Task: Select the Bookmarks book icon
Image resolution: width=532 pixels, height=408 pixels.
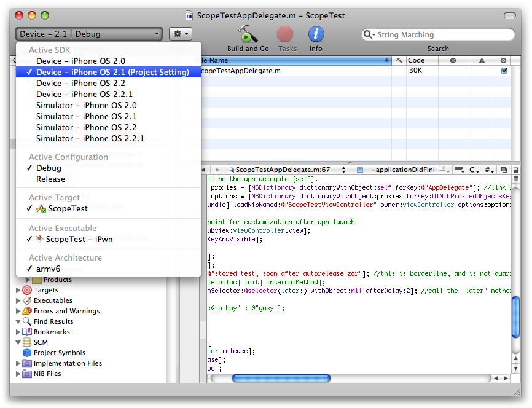Action: click(x=27, y=332)
